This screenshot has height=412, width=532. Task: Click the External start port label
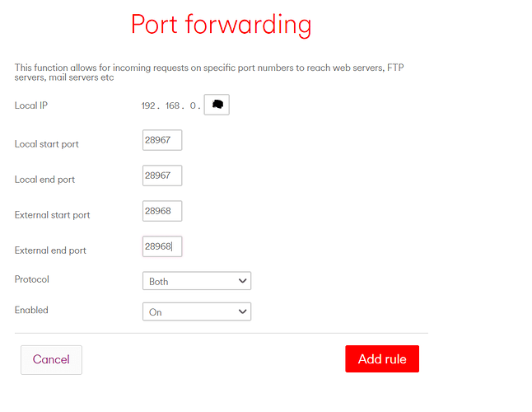pyautogui.click(x=52, y=215)
